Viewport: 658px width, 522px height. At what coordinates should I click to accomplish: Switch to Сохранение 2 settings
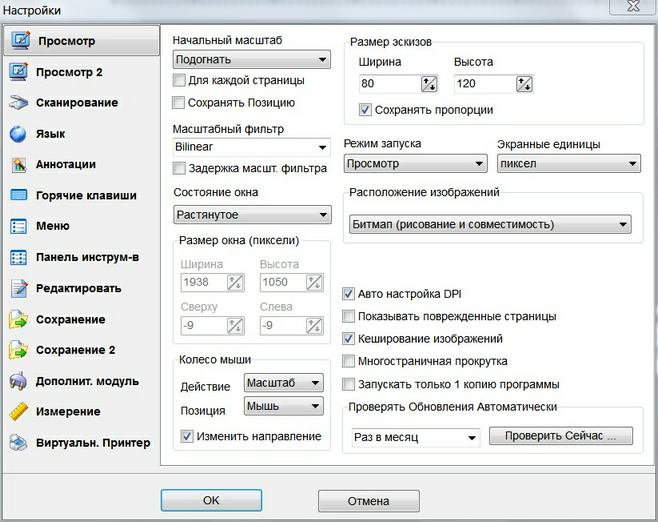coord(76,350)
